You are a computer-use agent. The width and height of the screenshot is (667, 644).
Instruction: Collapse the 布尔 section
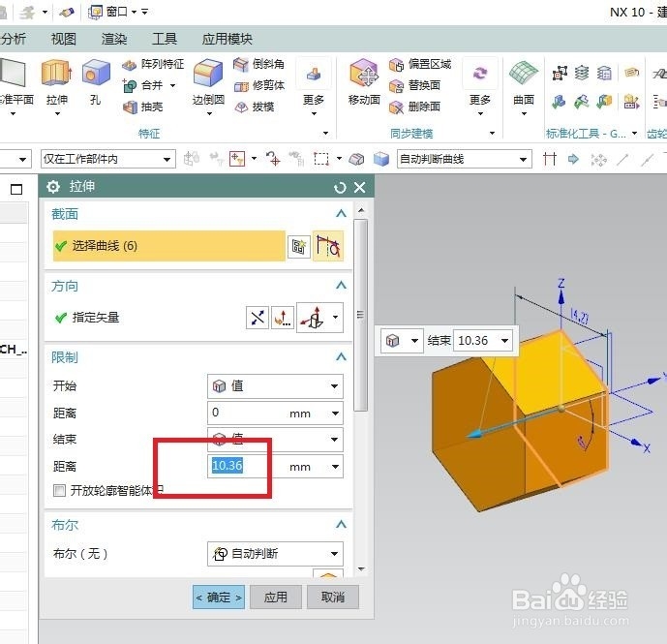[341, 524]
